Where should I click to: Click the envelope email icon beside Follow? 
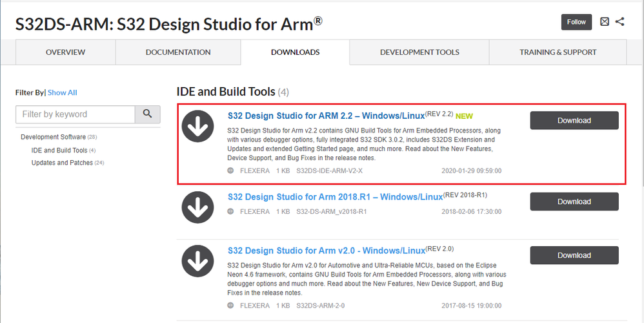tap(604, 22)
